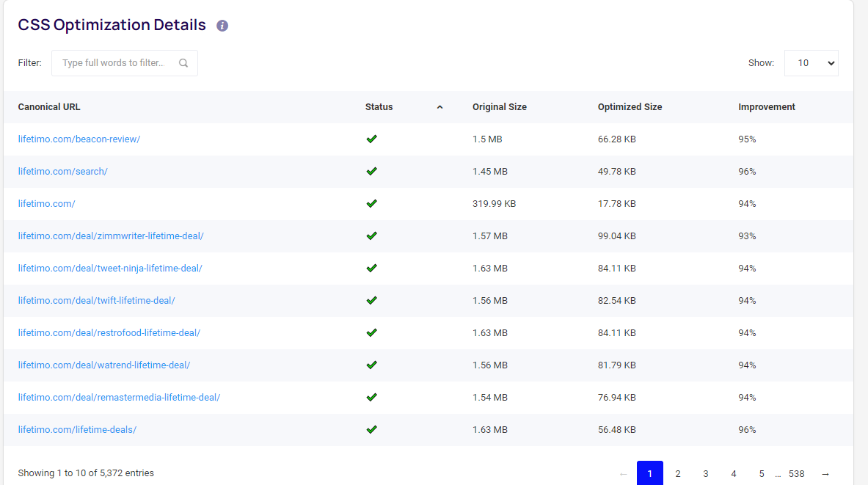This screenshot has width=868, height=485.
Task: Click the Status column sort arrow
Action: [x=440, y=107]
